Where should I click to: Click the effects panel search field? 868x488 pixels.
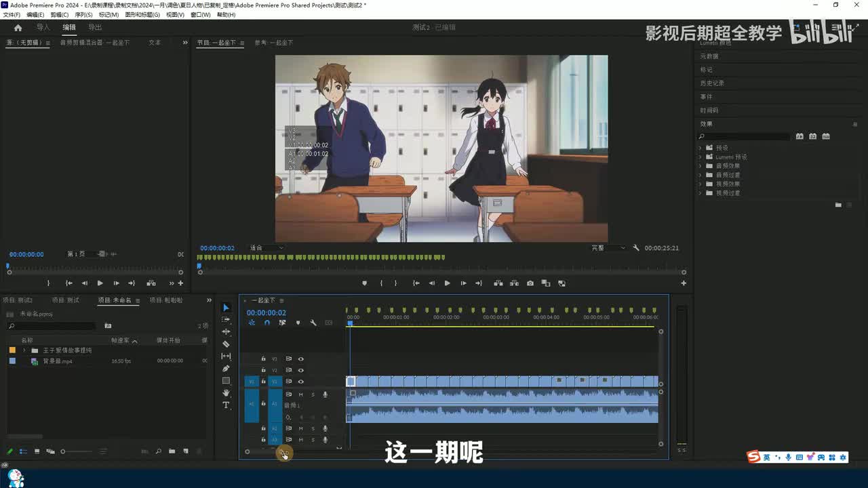point(745,137)
